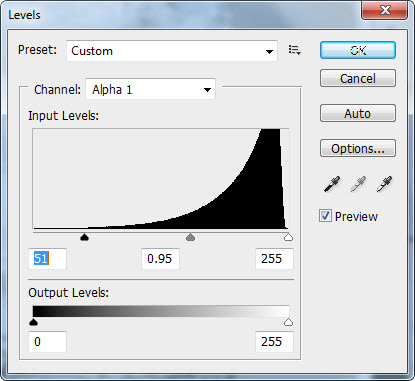Open the preset options menu icon

tap(295, 50)
